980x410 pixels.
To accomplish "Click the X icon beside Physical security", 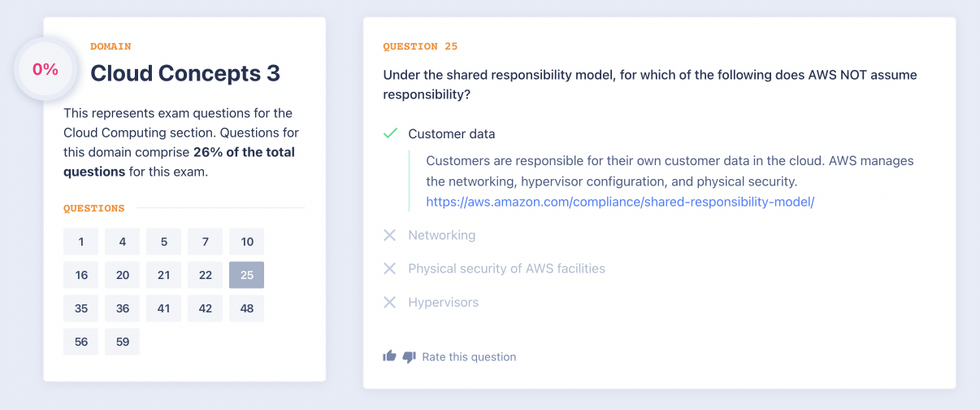I will coord(390,268).
